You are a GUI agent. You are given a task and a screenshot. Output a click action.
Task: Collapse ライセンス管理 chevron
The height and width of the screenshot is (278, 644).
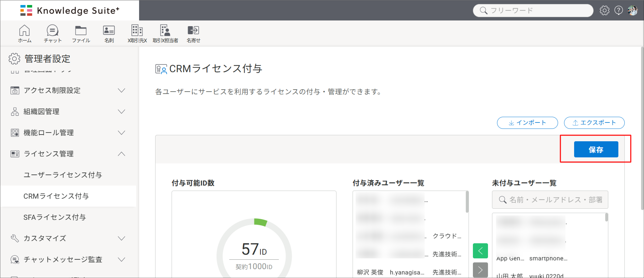[x=121, y=154]
